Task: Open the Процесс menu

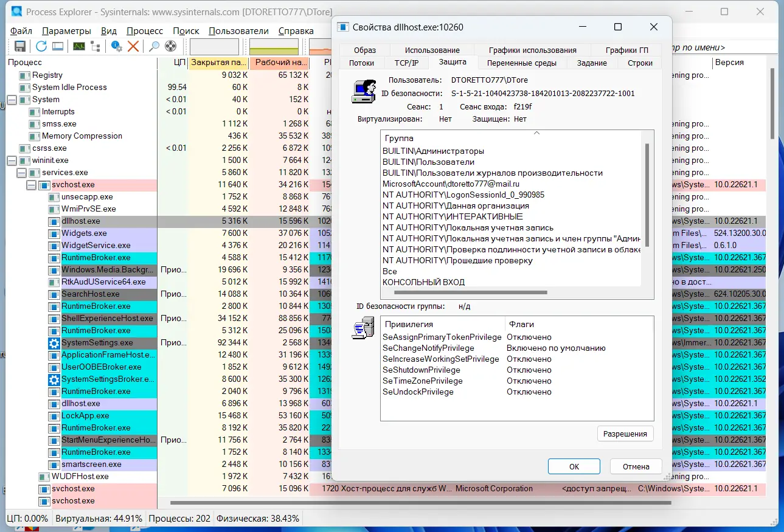Action: [145, 31]
